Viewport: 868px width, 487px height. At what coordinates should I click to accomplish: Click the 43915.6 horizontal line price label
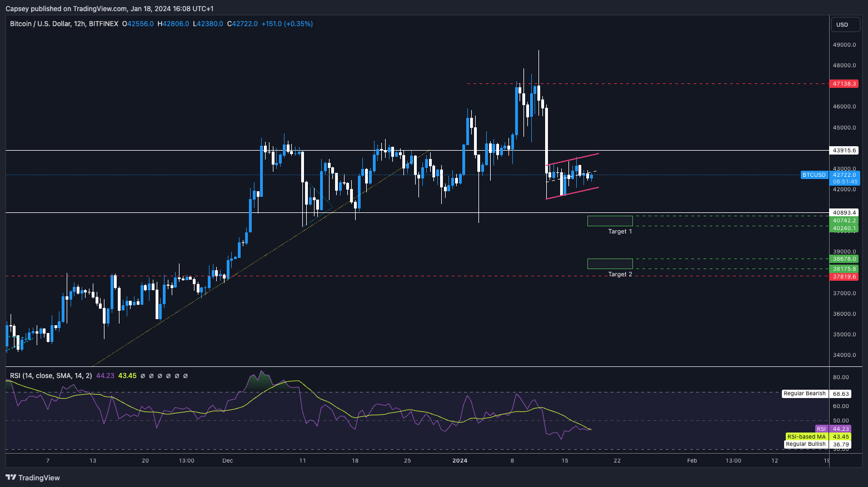click(x=845, y=151)
